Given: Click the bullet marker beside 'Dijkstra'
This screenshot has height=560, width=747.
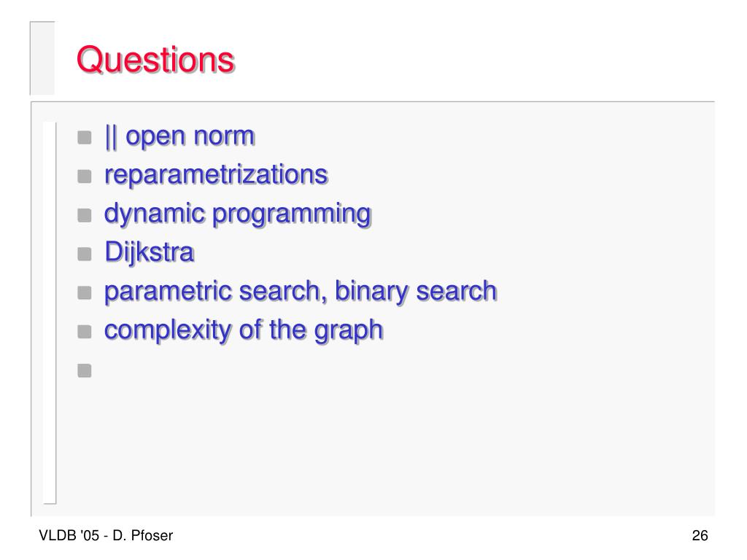Looking at the screenshot, I should tap(85, 254).
